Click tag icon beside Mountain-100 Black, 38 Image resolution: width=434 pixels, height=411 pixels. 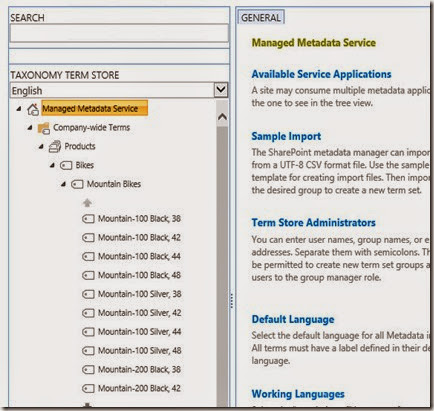coord(88,219)
